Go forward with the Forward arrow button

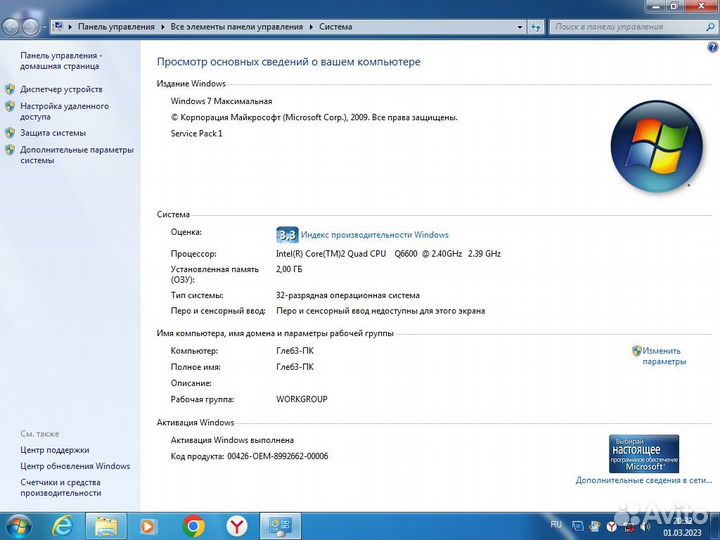(30, 27)
